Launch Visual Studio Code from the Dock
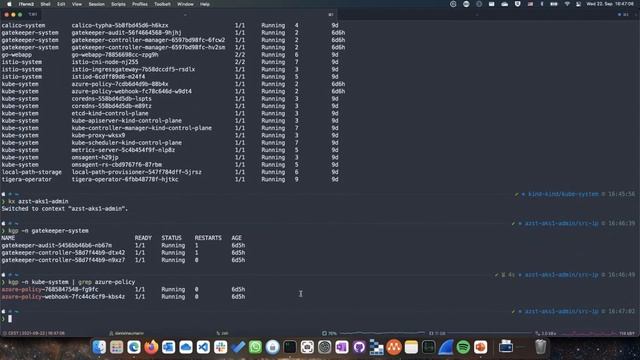 click(203, 347)
